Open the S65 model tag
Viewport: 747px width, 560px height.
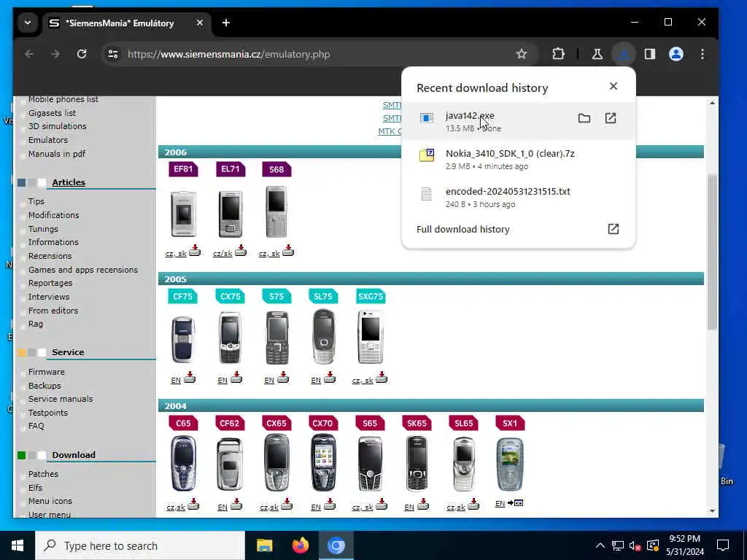pos(370,423)
